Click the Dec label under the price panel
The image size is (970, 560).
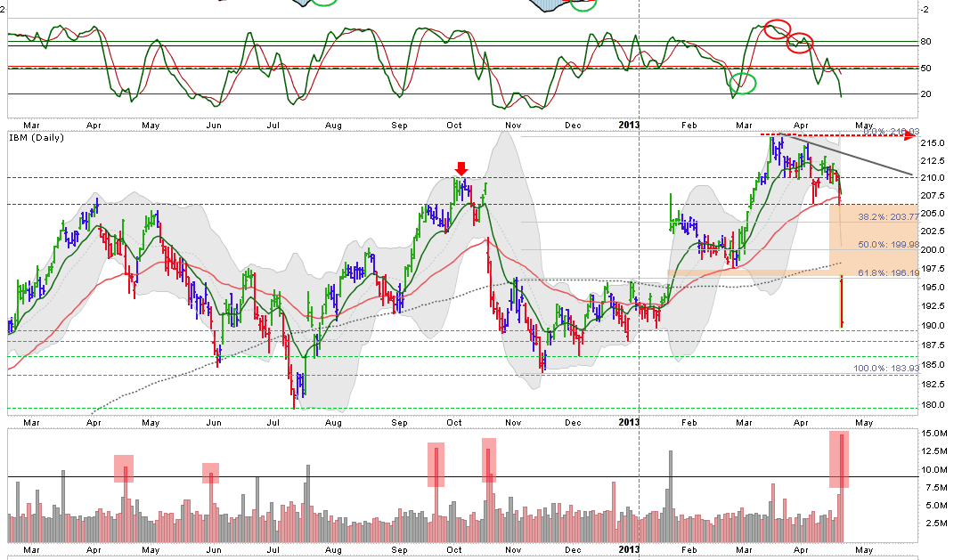click(573, 423)
